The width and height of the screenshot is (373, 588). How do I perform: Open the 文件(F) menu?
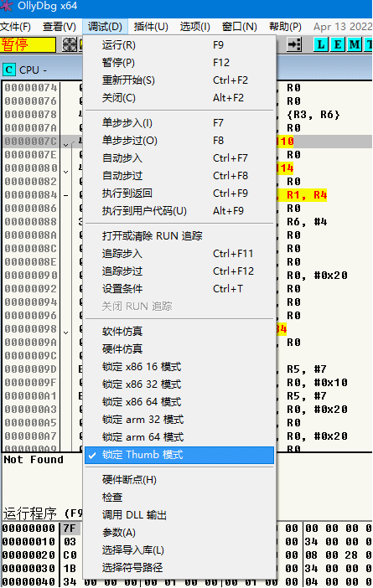click(x=15, y=27)
